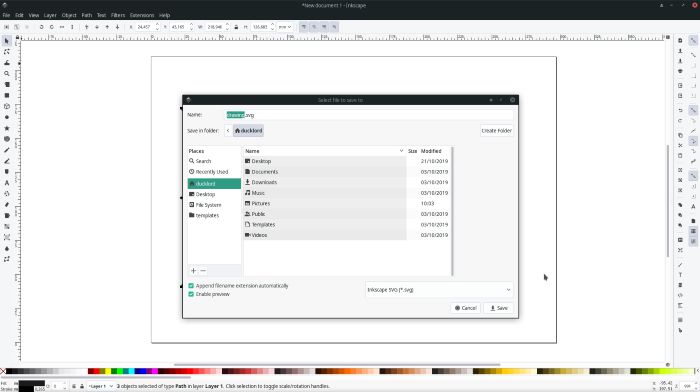The height and width of the screenshot is (392, 700).
Task: Click Name column sort arrow
Action: pos(401,151)
